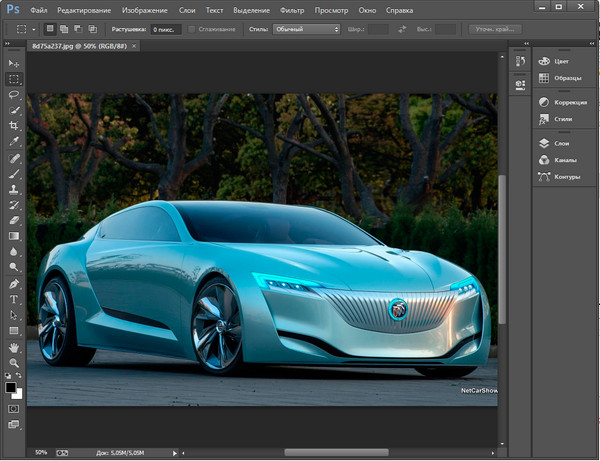Select the Hand tool
This screenshot has width=600, height=461.
[14, 346]
